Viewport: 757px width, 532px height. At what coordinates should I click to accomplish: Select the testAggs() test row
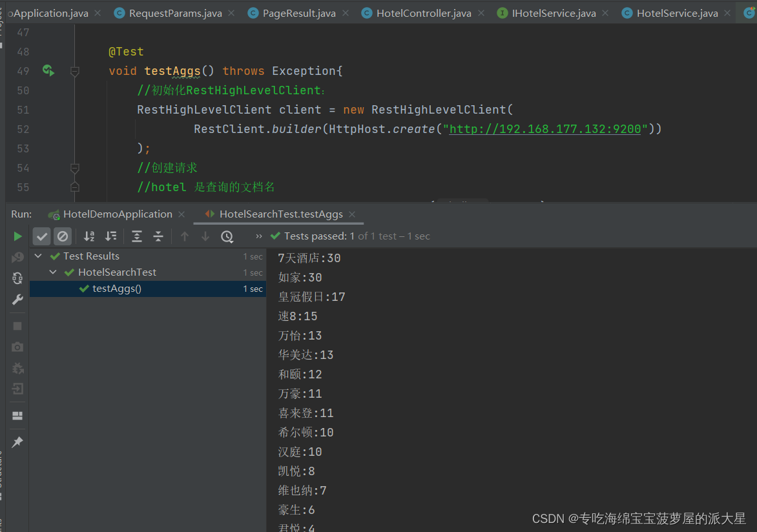coord(148,289)
